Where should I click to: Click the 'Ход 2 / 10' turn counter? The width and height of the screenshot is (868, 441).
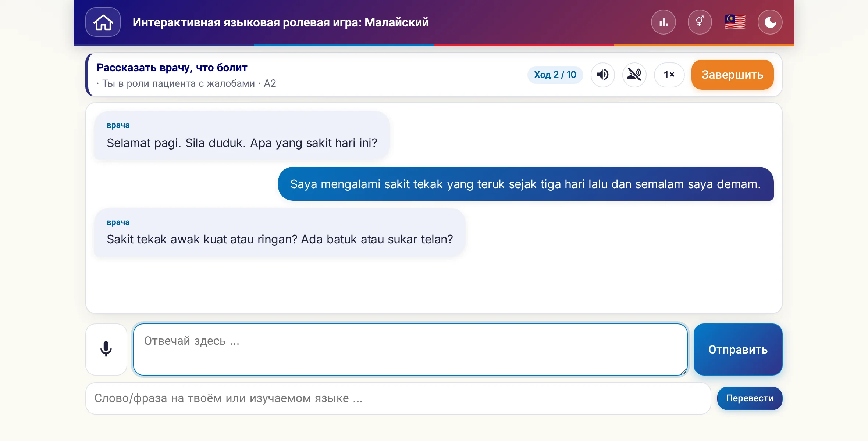(x=555, y=75)
